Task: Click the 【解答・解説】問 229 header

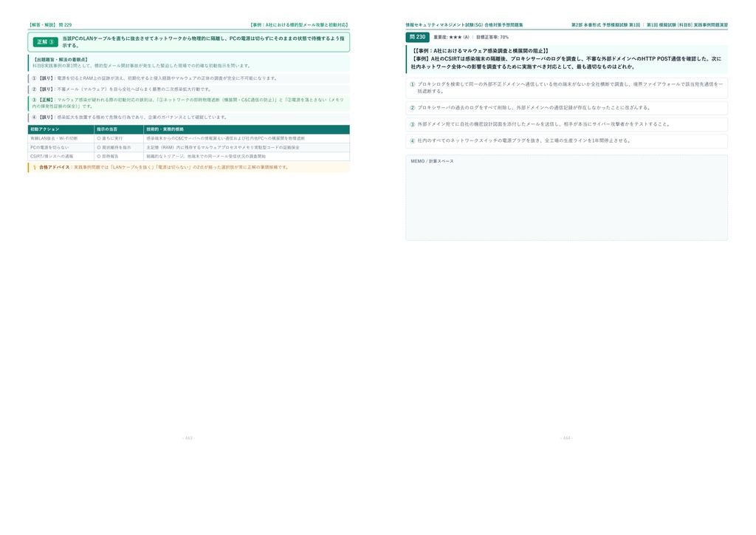Action: pyautogui.click(x=50, y=25)
